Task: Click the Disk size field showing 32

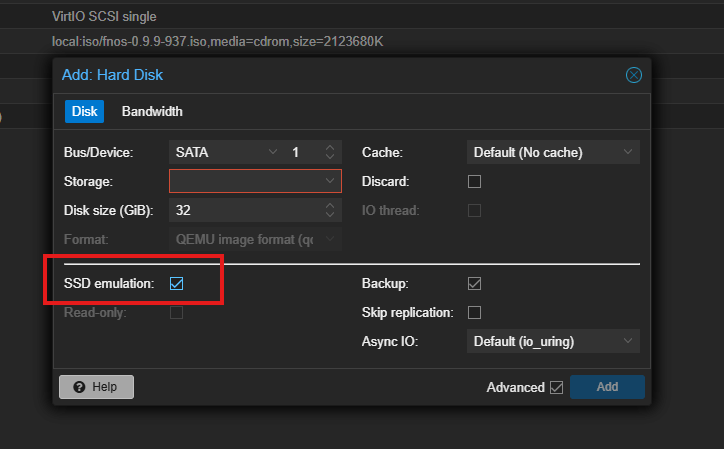Action: pos(247,210)
